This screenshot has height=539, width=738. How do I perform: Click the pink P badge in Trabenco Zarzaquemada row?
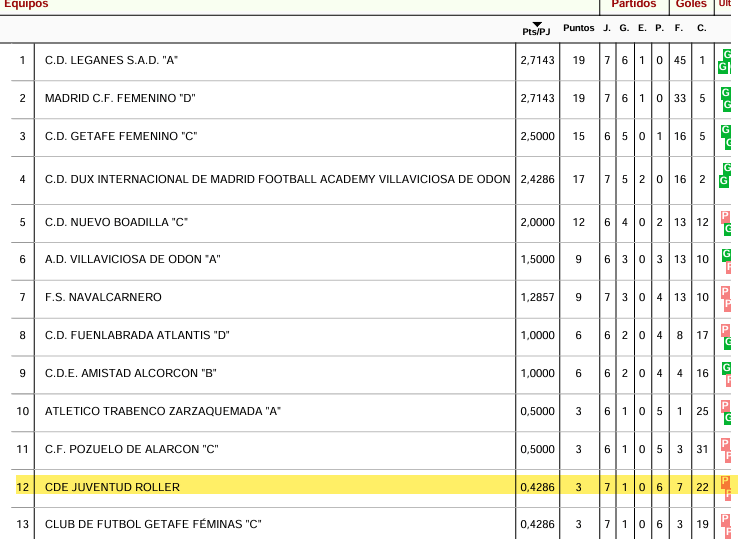[725, 406]
